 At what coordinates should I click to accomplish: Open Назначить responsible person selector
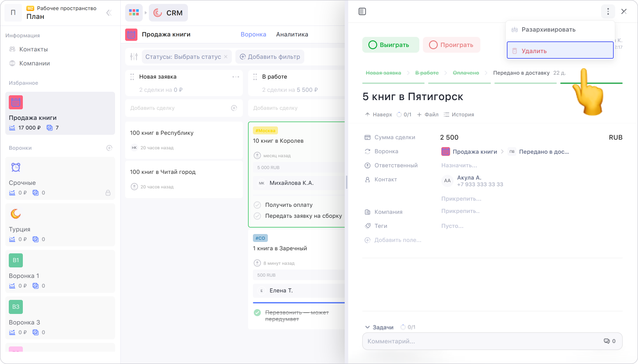coord(459,166)
